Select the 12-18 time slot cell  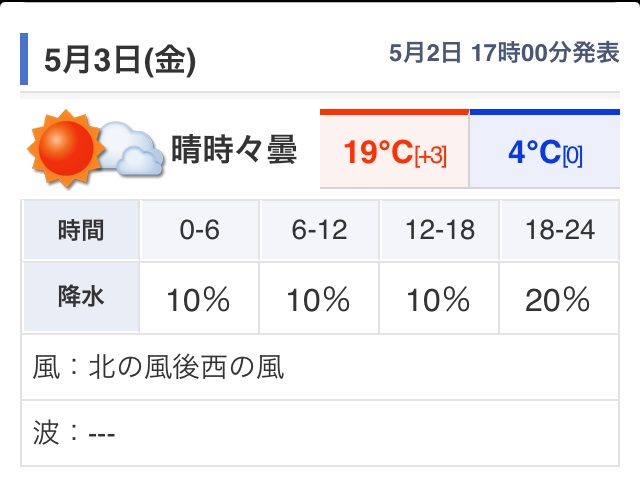coord(440,230)
